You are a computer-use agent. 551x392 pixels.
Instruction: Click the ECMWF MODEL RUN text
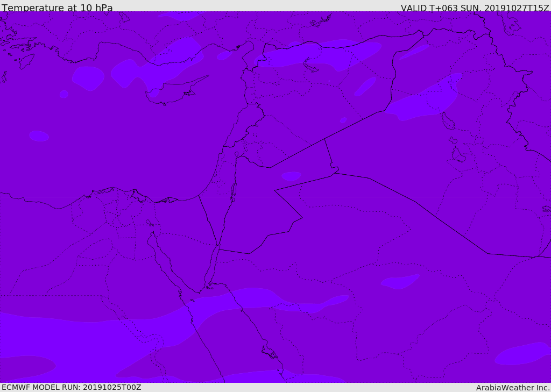point(72,387)
